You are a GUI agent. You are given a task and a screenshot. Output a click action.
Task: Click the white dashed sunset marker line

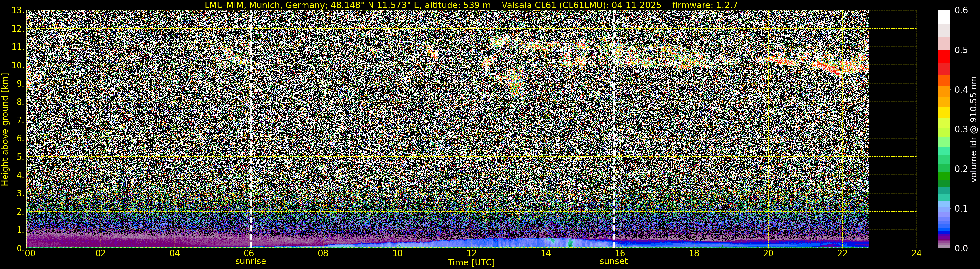[x=614, y=129]
